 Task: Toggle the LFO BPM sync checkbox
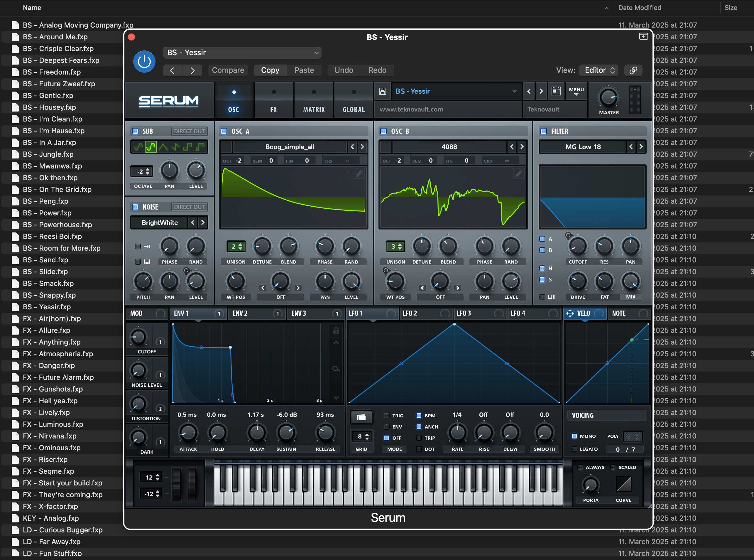419,416
